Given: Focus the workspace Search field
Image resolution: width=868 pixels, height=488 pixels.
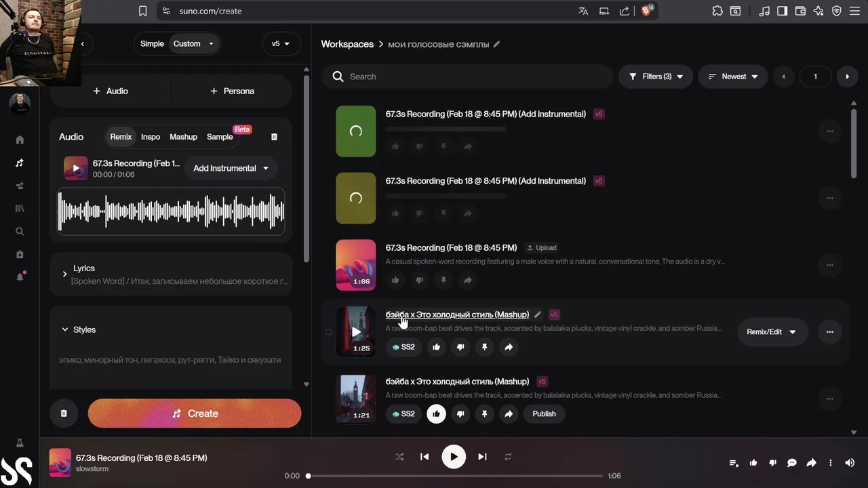Looking at the screenshot, I should [x=467, y=77].
